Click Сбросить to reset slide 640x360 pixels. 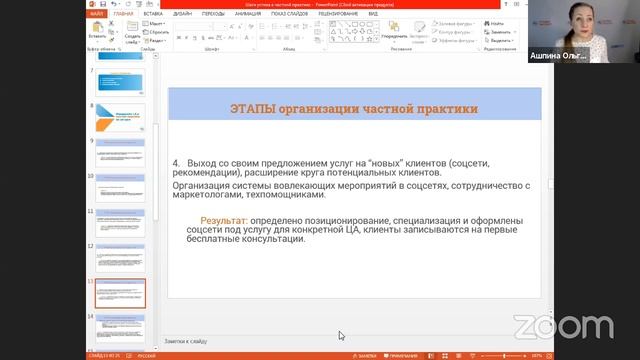(156, 32)
